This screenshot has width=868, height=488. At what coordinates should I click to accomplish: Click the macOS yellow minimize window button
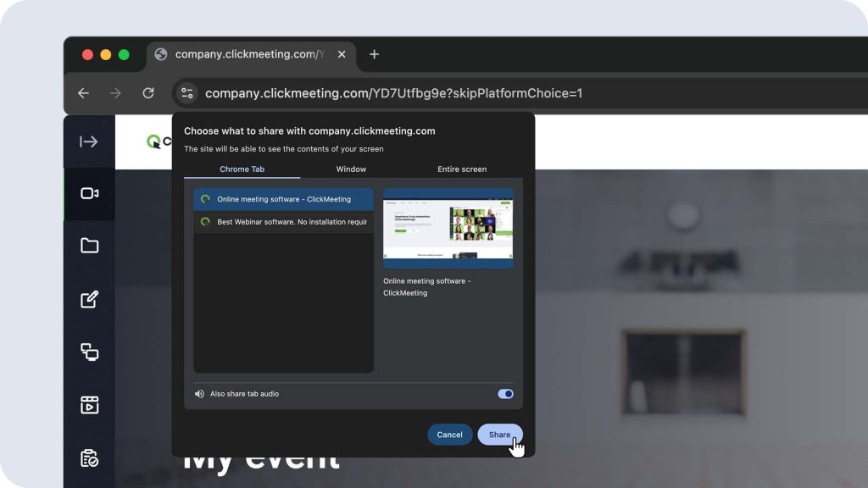106,54
